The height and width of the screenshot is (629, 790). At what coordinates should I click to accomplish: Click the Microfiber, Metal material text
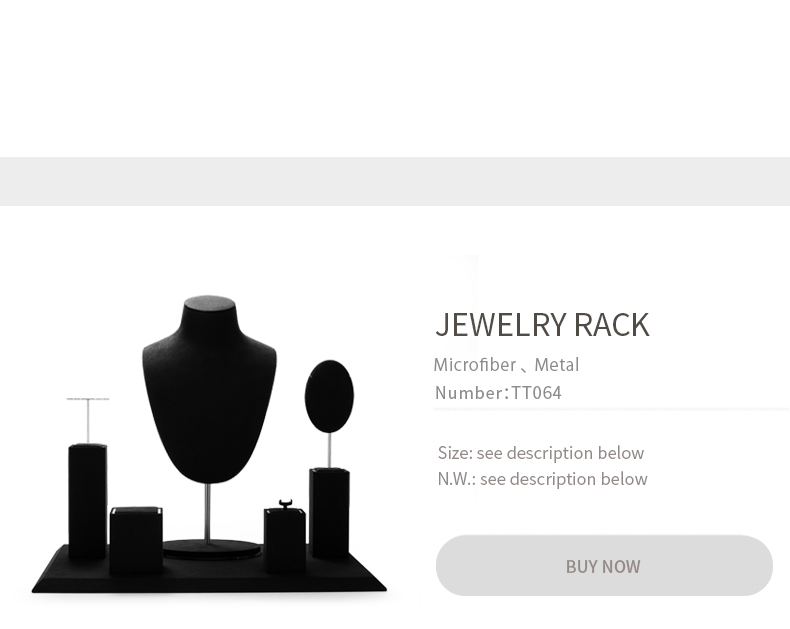(506, 365)
